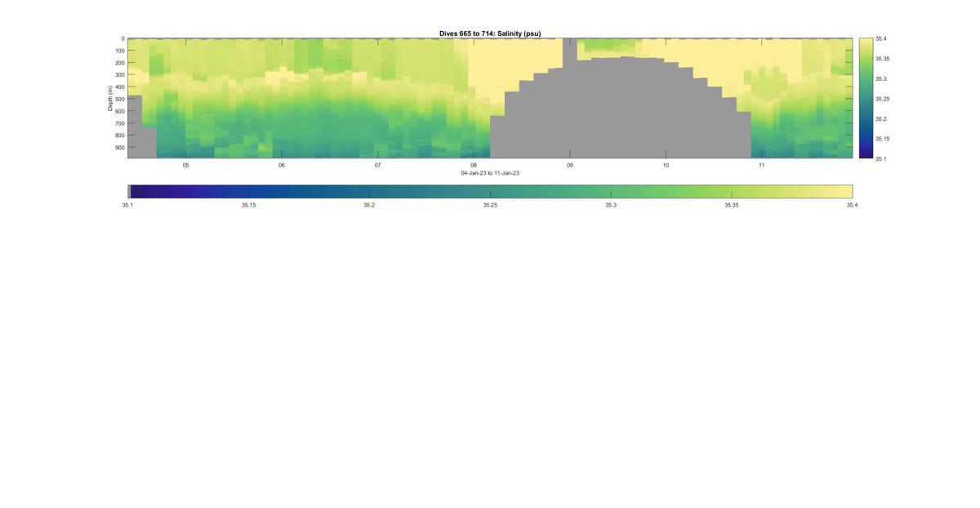The image size is (980, 508).
Task: Click the x-axis tick label "05"
Action: [185, 165]
